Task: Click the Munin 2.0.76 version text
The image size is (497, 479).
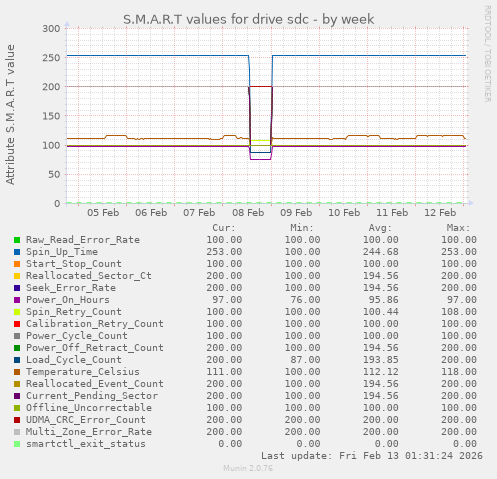Action: tap(248, 468)
